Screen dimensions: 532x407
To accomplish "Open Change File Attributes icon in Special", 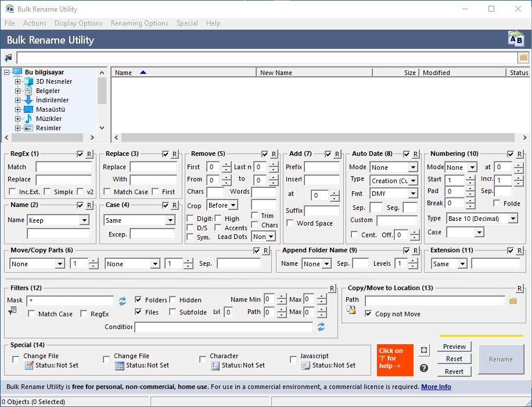I will 30,366.
